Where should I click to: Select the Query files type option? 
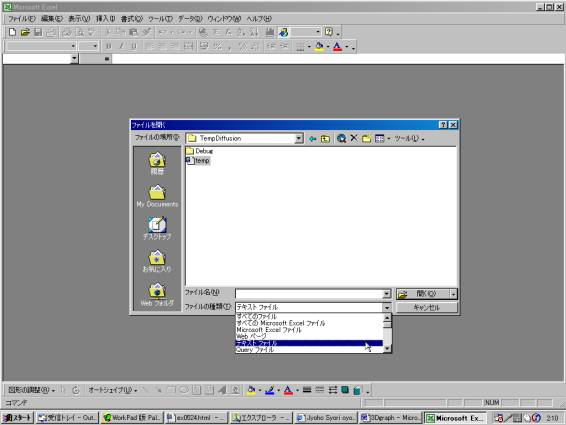pos(309,350)
